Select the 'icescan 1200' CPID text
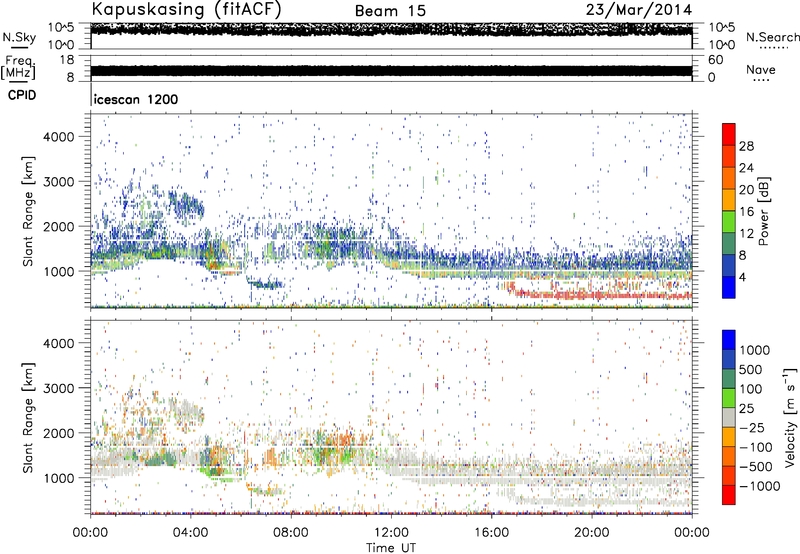The height and width of the screenshot is (554, 800). pyautogui.click(x=136, y=99)
